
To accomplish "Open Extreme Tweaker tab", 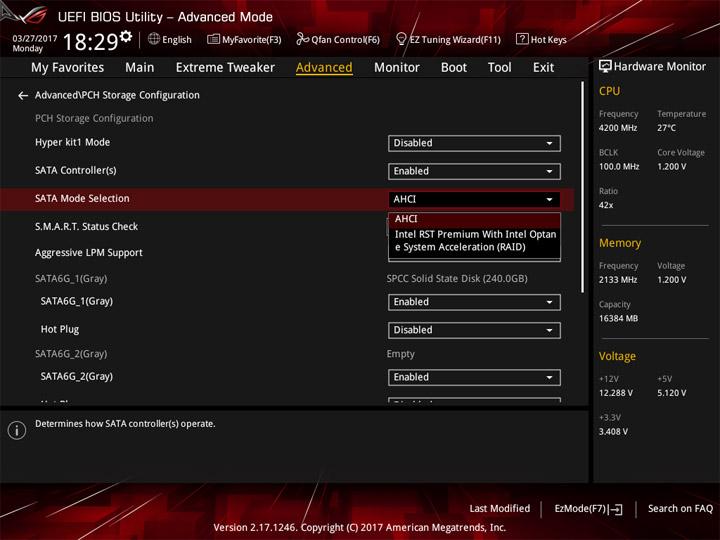I will (x=225, y=68).
